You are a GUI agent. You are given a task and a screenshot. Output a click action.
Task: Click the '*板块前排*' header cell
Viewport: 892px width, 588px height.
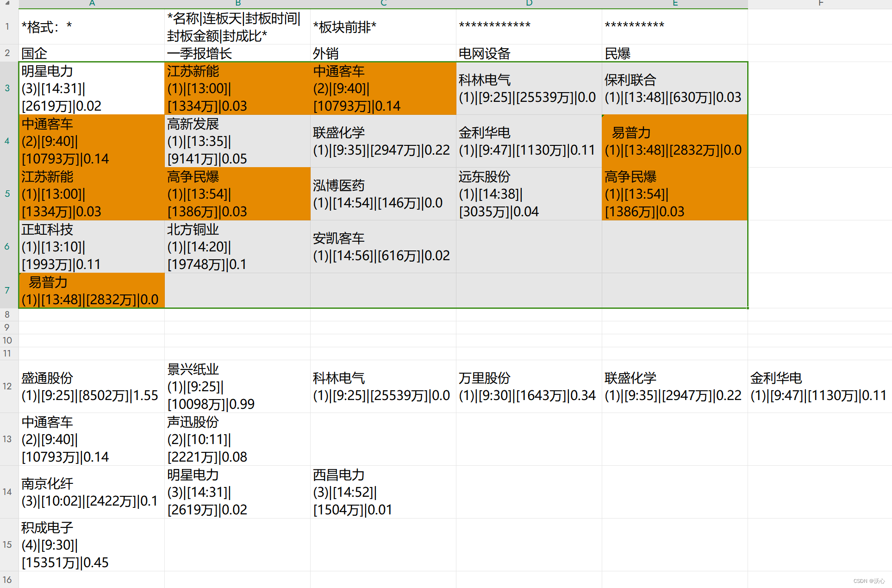click(383, 27)
